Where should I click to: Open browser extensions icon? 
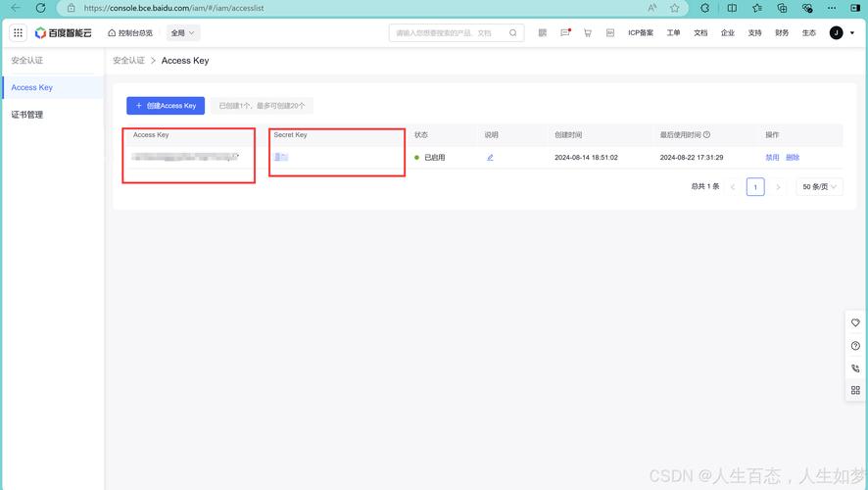(x=704, y=8)
